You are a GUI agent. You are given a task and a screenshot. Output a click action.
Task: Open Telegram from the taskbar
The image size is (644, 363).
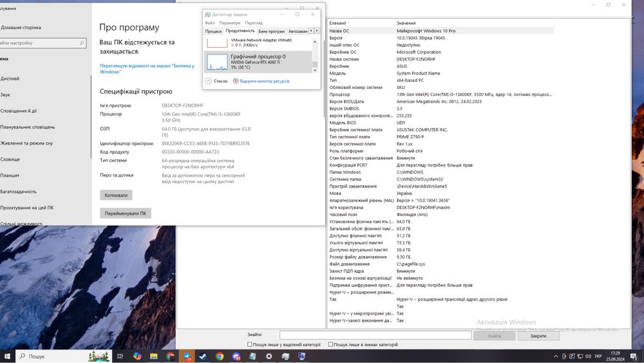click(187, 356)
